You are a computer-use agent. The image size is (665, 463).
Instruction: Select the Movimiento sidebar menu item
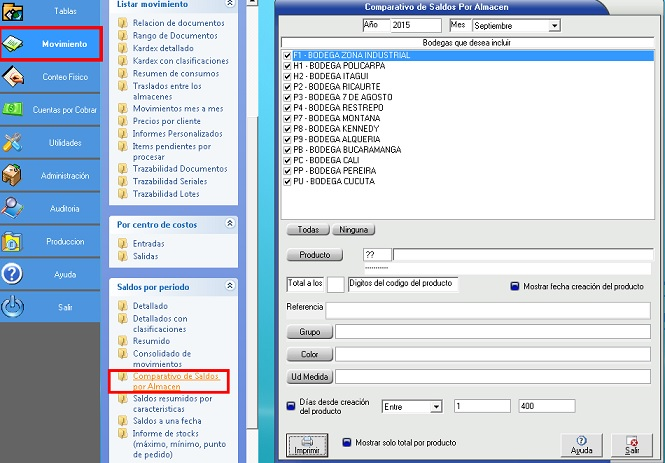pyautogui.click(x=51, y=44)
